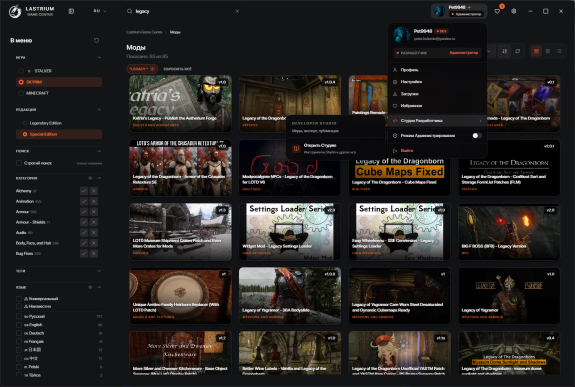Collapse the Категории filter section
575x387 pixels.
(99, 178)
